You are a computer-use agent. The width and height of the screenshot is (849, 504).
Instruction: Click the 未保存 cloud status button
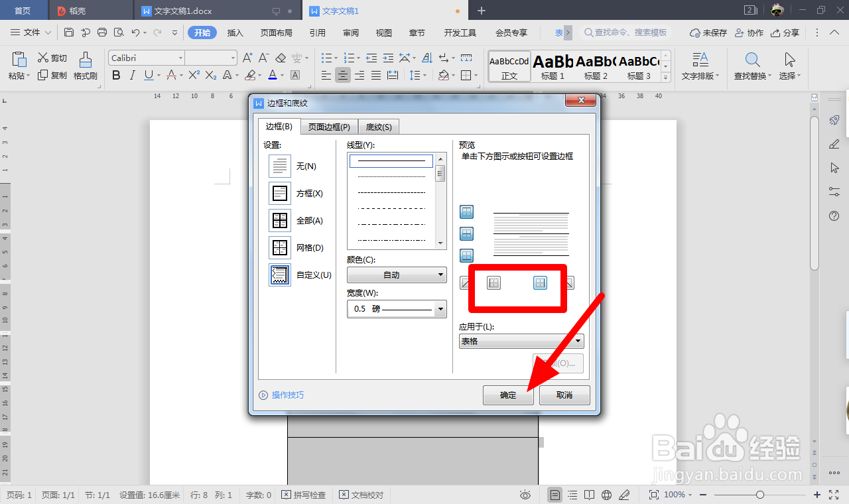(708, 32)
